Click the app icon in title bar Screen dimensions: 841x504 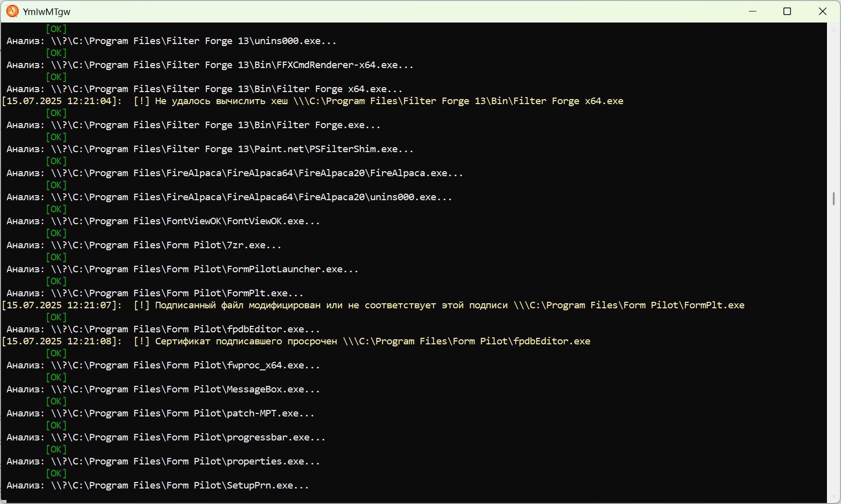pyautogui.click(x=13, y=11)
